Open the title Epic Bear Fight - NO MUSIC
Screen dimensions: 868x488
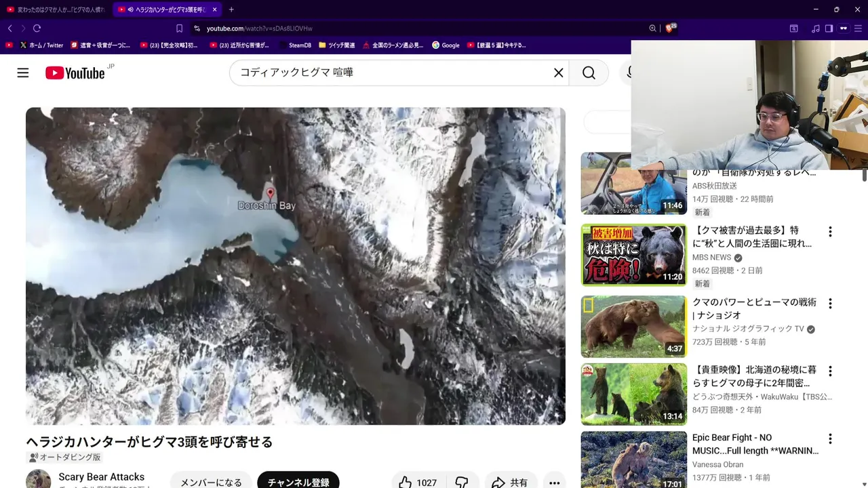click(755, 444)
